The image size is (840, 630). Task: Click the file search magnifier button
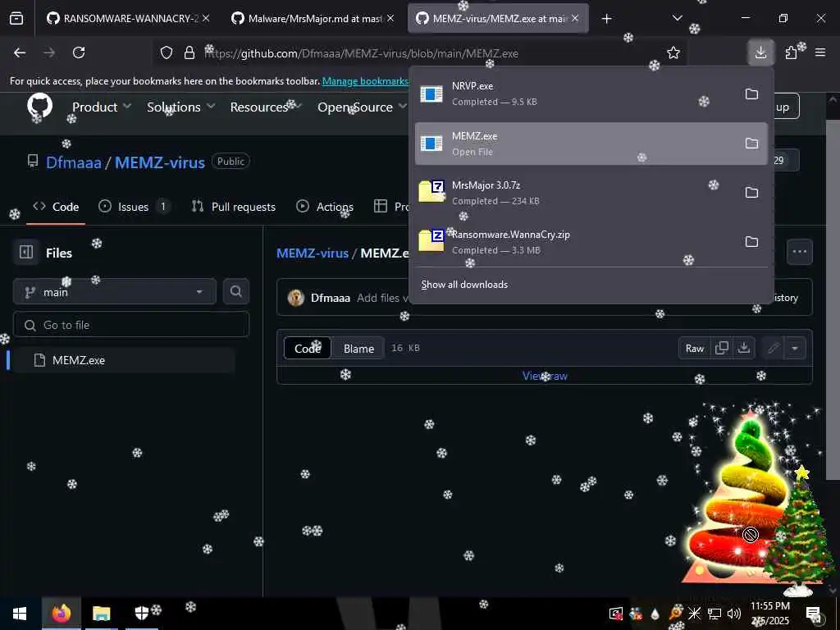tap(236, 291)
